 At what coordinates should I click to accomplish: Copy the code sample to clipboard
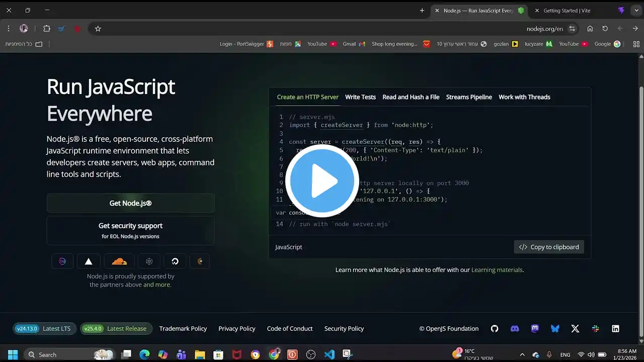pyautogui.click(x=549, y=247)
